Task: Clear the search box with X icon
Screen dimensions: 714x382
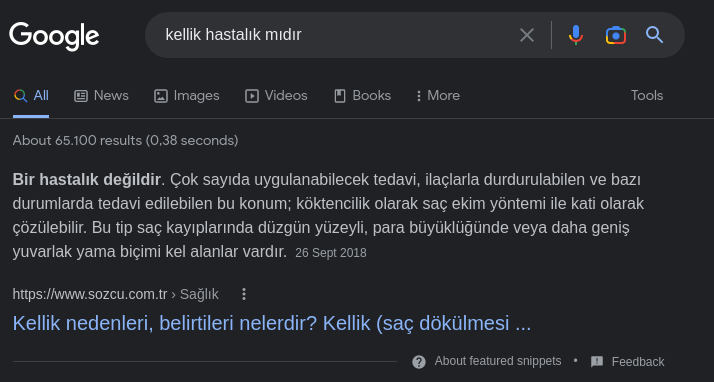Action: (527, 35)
